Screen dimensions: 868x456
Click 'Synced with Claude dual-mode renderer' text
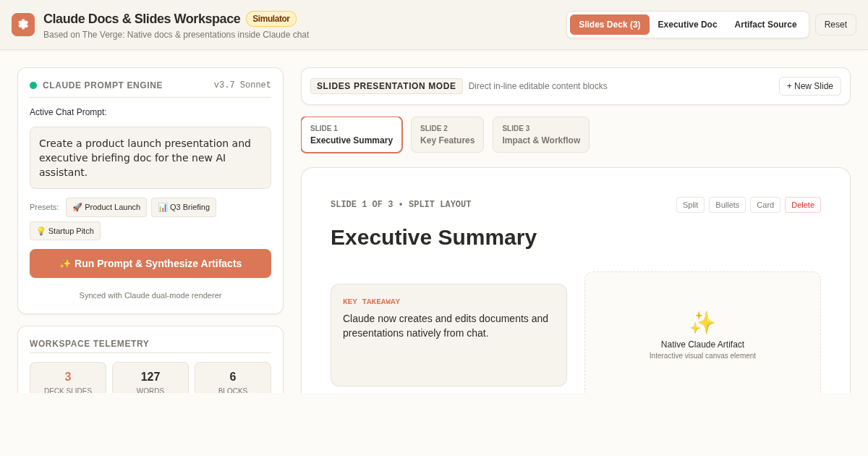(x=150, y=295)
